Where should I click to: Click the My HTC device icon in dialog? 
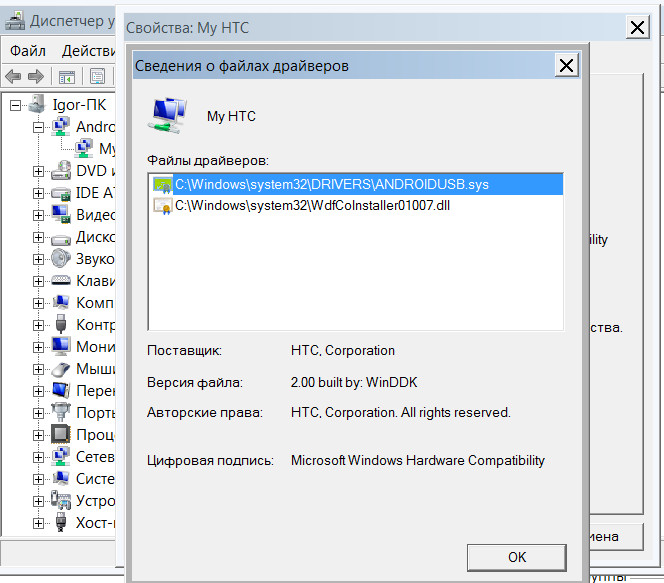[x=167, y=116]
